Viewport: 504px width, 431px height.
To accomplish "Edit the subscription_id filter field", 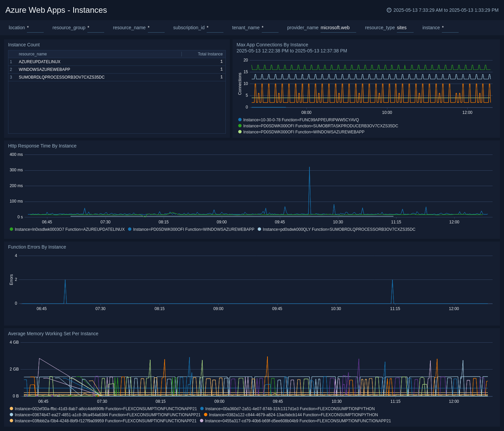I will [215, 28].
